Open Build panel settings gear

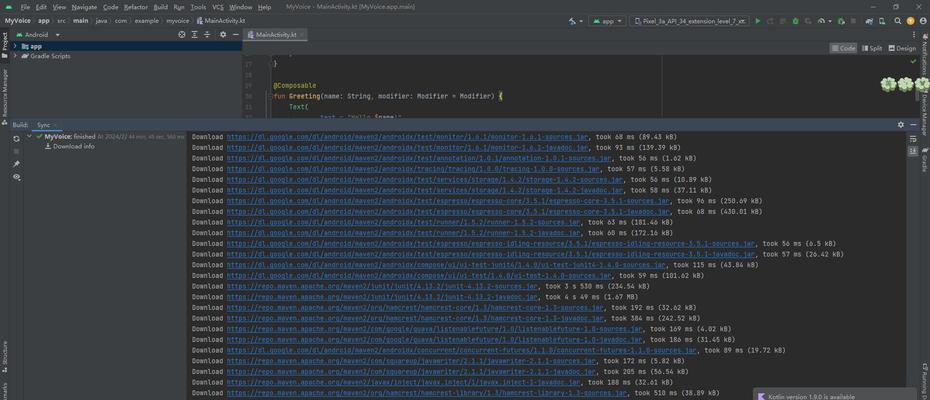(901, 125)
